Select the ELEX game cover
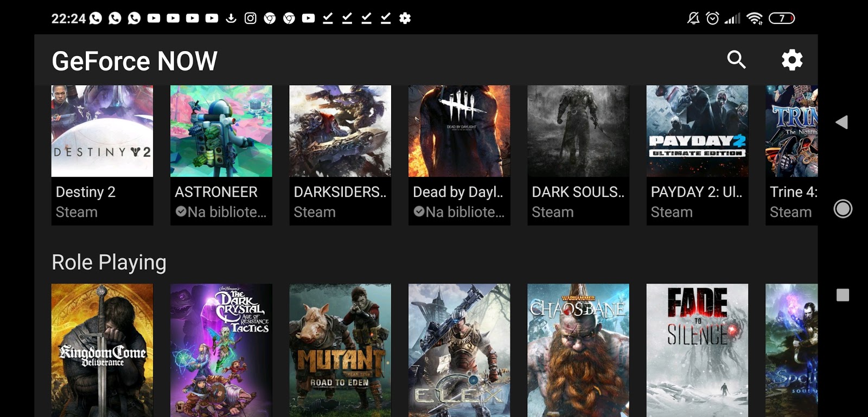The width and height of the screenshot is (868, 417). click(x=459, y=350)
